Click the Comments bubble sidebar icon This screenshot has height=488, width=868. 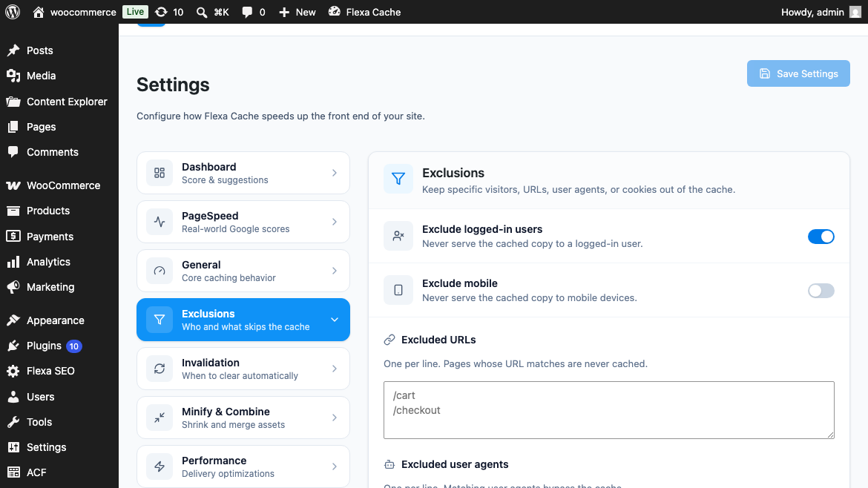(x=13, y=151)
